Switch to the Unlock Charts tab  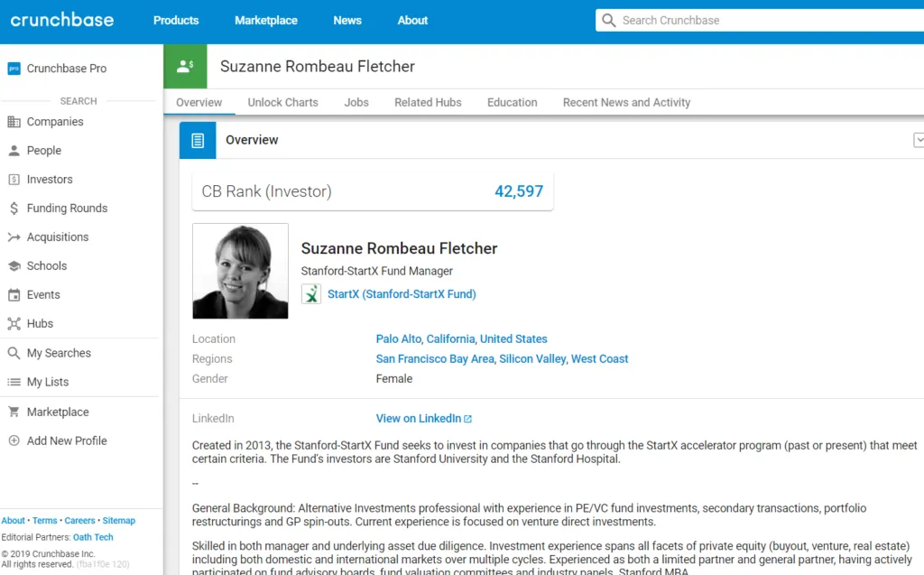[x=282, y=103]
